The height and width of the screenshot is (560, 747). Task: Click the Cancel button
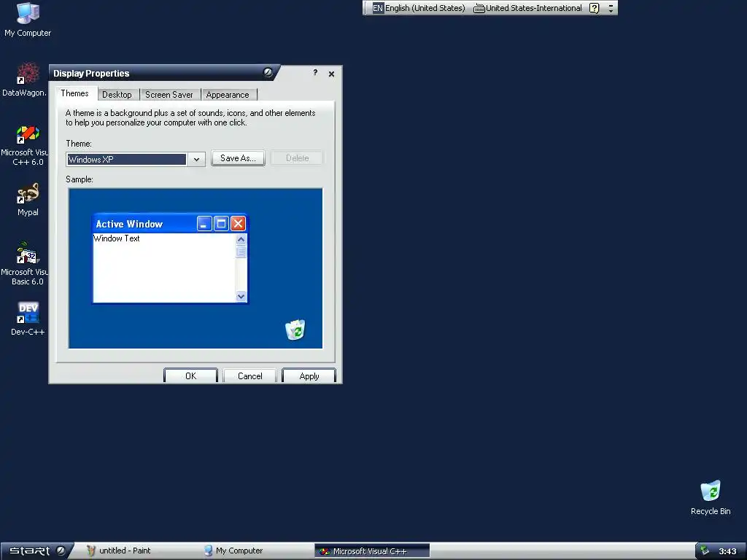click(249, 376)
